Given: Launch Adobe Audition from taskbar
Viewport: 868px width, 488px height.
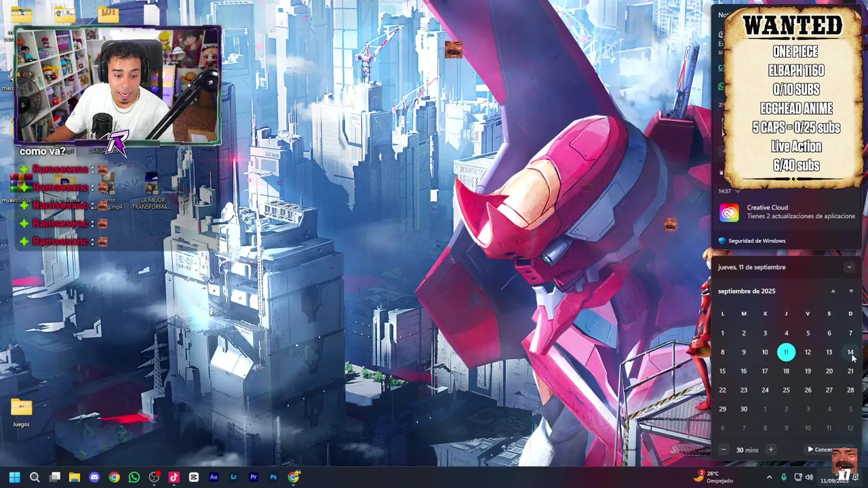Looking at the screenshot, I should point(214,477).
